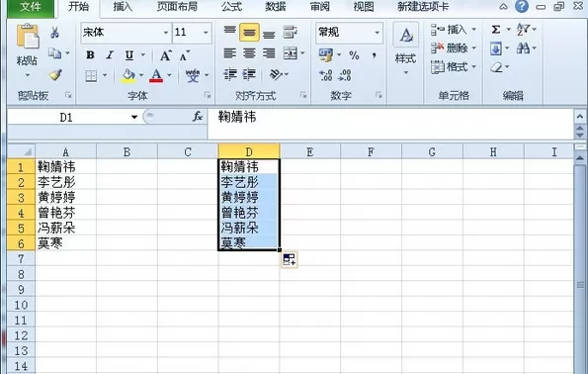Click the Clear eraser icon

tap(496, 67)
